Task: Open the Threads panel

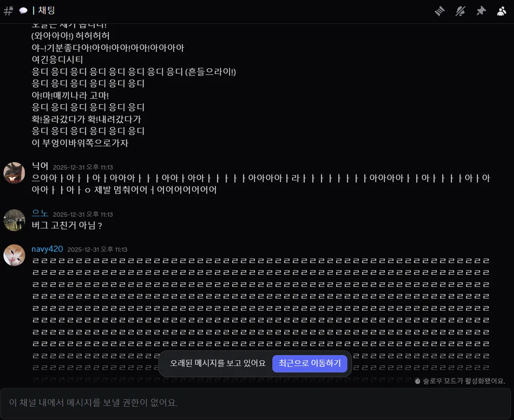Action: tap(439, 10)
